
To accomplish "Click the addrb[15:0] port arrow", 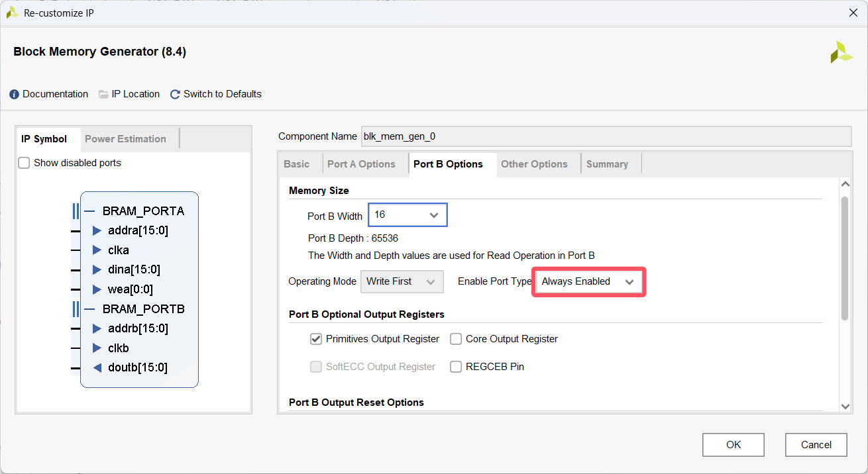I will tap(97, 328).
